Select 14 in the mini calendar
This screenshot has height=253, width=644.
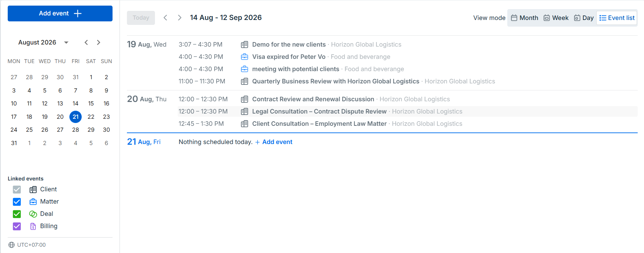[x=76, y=103]
